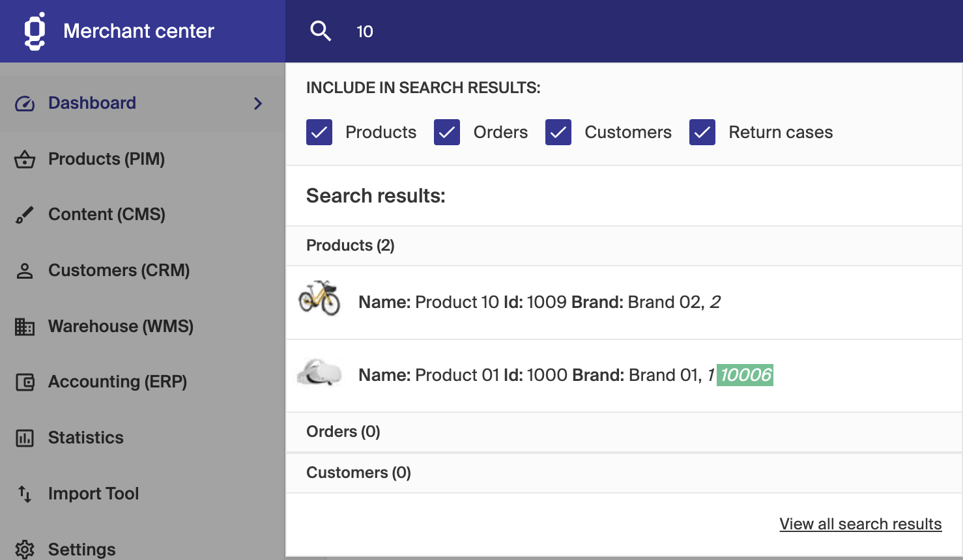Open the Accounting (ERP) wallet icon
963x560 pixels.
(25, 382)
